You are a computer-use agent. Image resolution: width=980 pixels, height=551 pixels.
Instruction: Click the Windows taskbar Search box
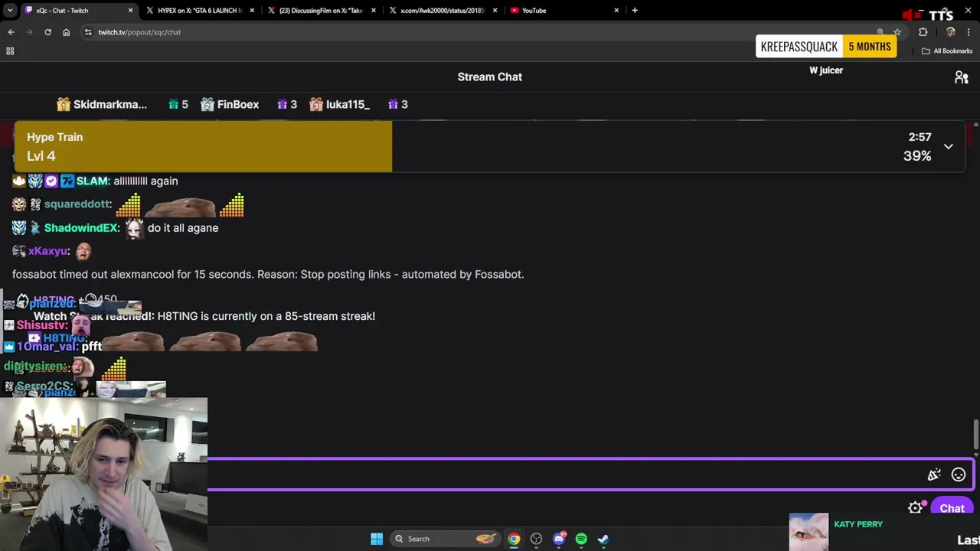coord(445,539)
